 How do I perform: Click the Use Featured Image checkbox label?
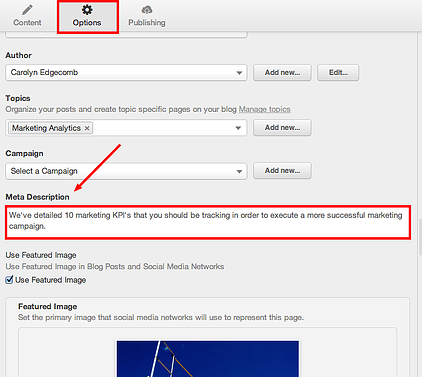(x=51, y=280)
